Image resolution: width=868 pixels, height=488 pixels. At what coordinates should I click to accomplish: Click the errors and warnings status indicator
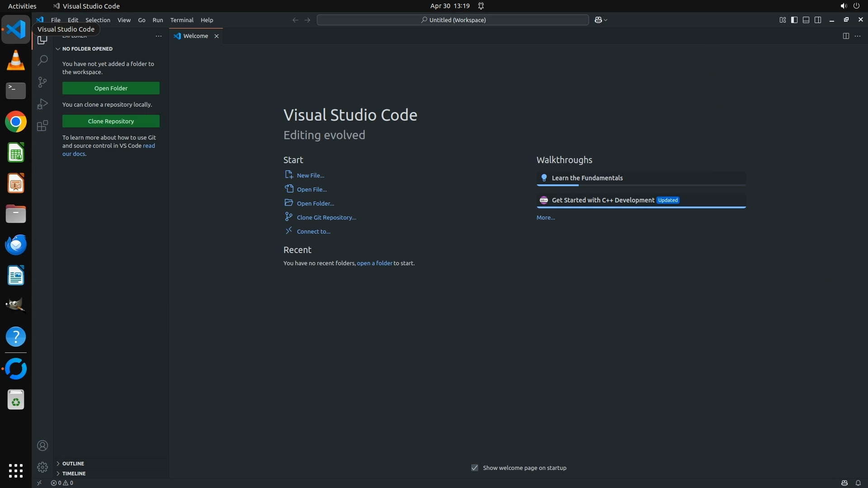[62, 483]
